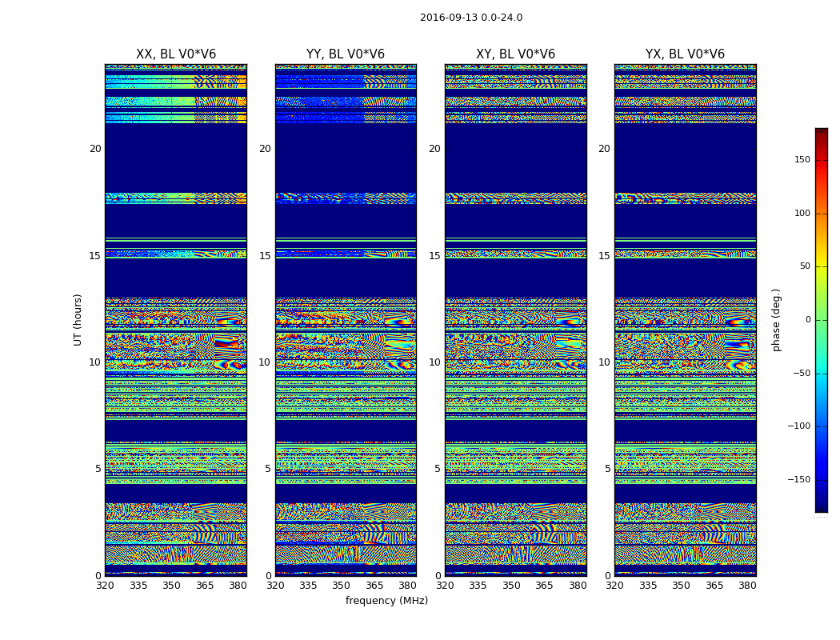Click the colorbar tick label "−100"

pyautogui.click(x=799, y=426)
